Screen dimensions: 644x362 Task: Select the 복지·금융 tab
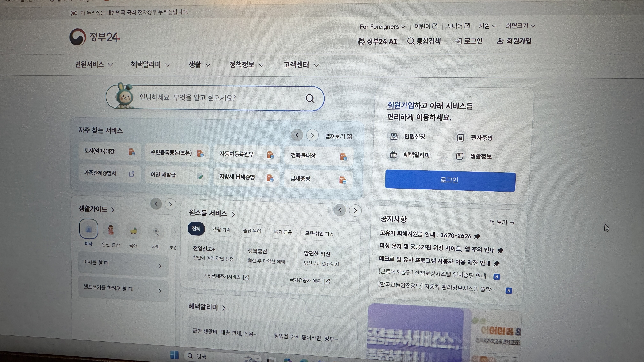click(283, 232)
